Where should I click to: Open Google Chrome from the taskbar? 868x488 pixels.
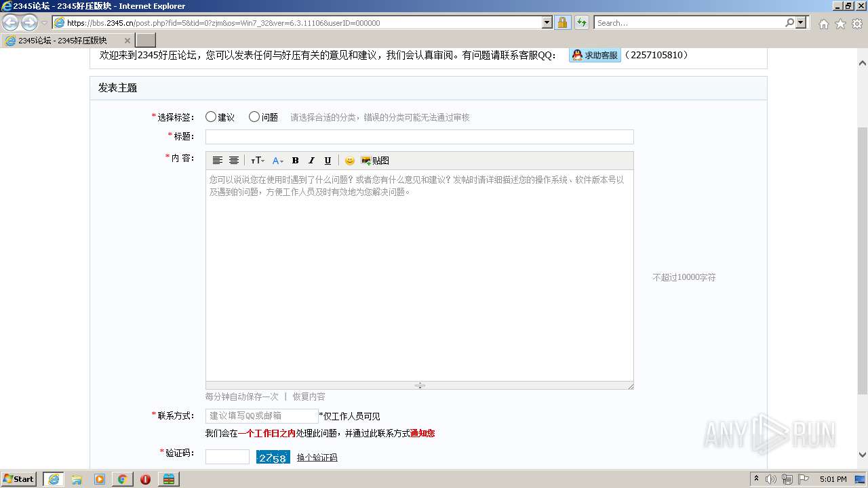(122, 479)
